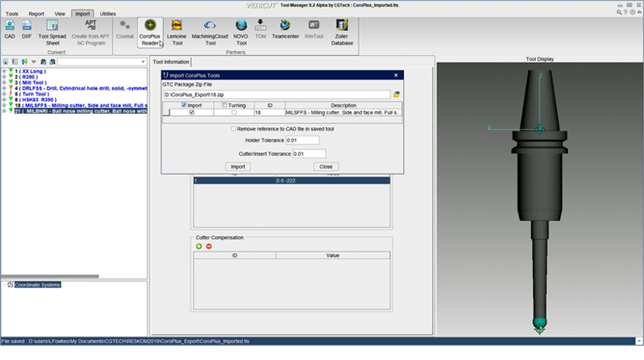
Task: Select tool 4 DRLFSS drill entry
Action: 81,89
